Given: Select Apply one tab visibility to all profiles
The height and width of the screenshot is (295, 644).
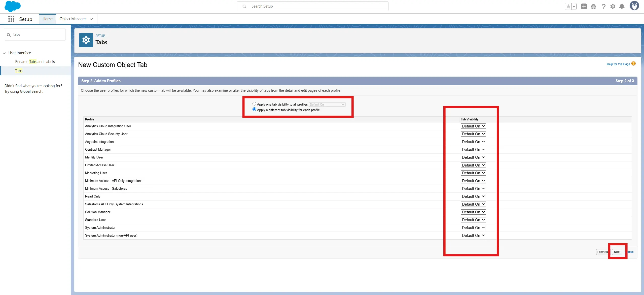Looking at the screenshot, I should click(254, 104).
